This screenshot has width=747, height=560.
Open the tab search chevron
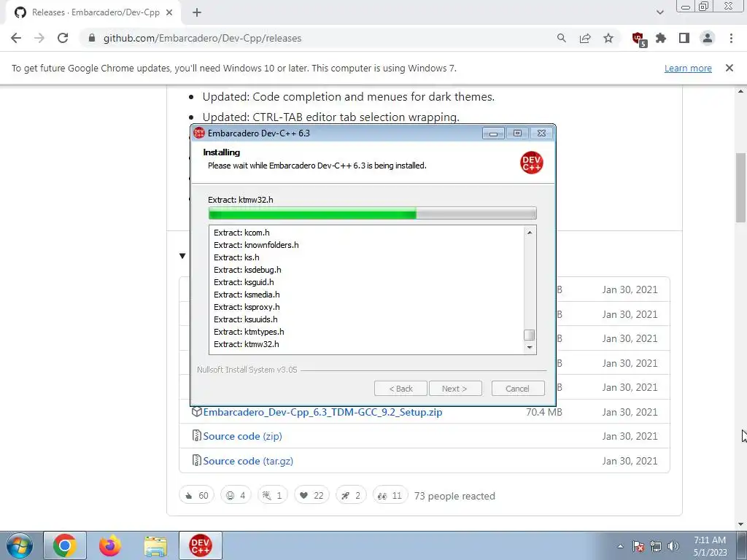(659, 12)
